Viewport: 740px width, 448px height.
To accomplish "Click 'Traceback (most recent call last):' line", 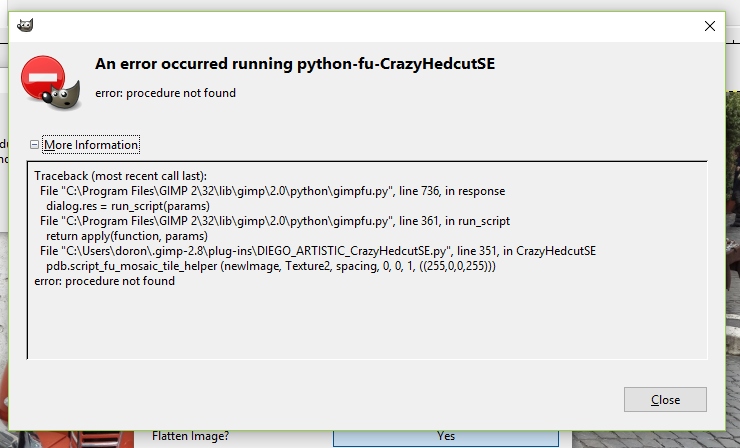I will (120, 176).
